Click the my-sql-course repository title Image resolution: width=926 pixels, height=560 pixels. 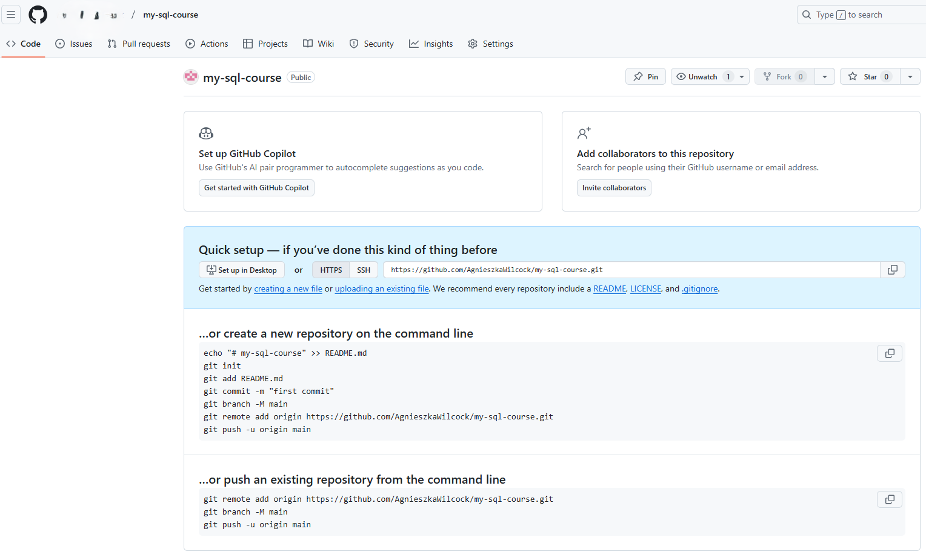coord(242,78)
